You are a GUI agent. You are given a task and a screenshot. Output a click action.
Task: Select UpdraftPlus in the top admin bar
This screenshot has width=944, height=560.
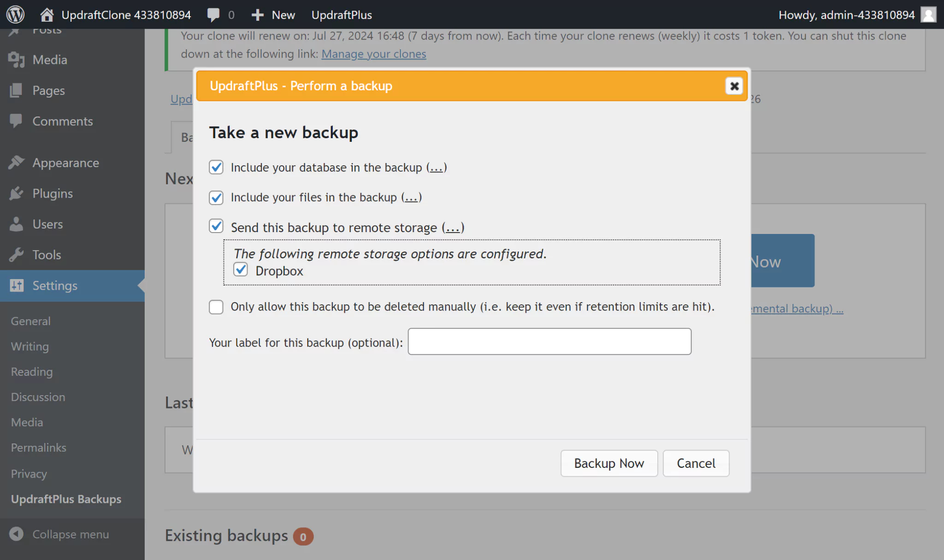coord(342,14)
